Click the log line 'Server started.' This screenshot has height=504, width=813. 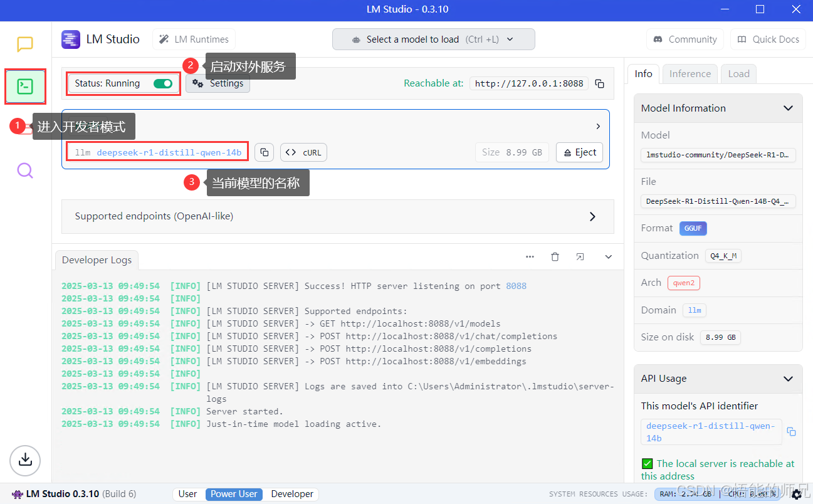[x=244, y=411]
